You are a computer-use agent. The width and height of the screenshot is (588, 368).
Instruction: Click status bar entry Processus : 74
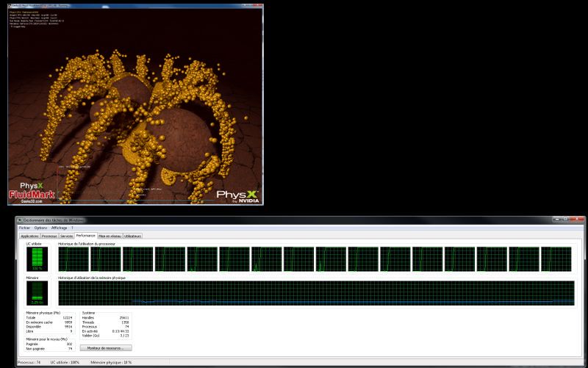29,362
